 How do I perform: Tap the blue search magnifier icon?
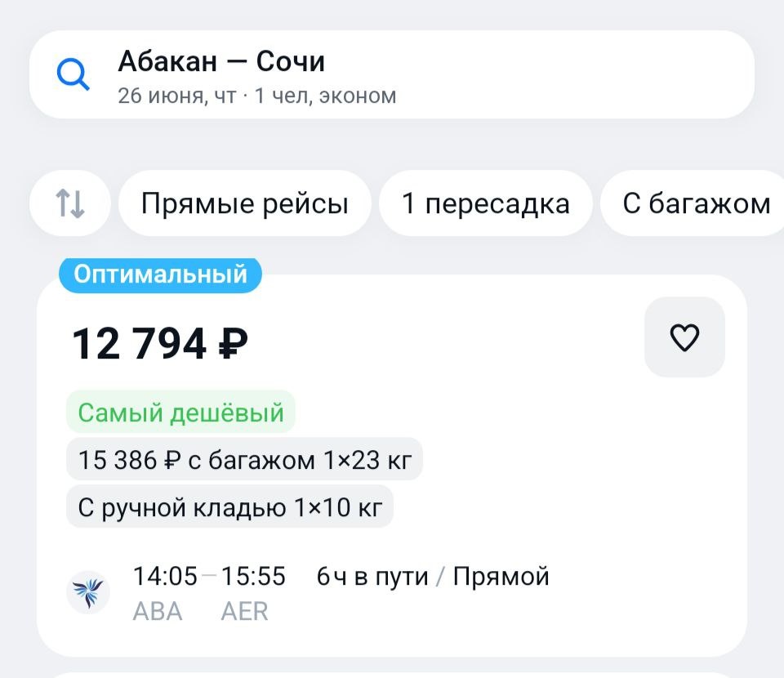pyautogui.click(x=73, y=74)
